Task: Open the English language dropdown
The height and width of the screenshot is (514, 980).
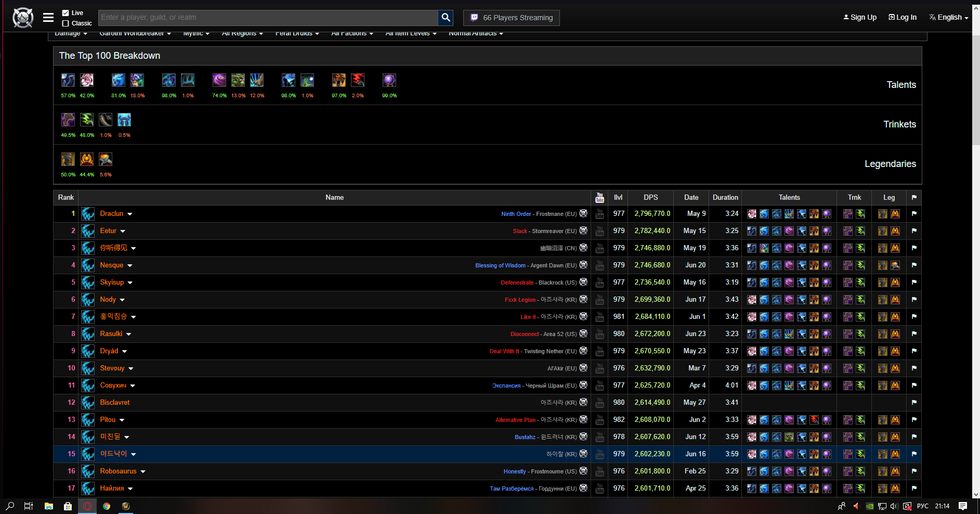Action: 949,18
